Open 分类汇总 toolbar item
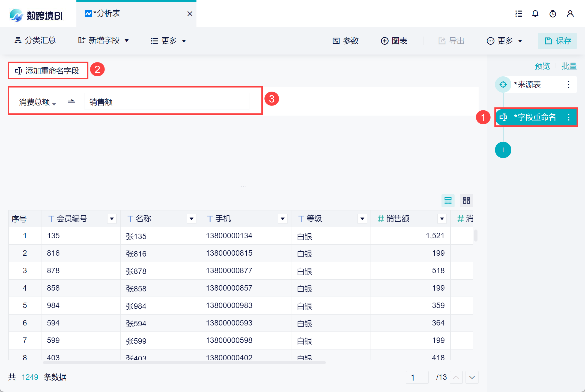The width and height of the screenshot is (585, 392). [35, 41]
